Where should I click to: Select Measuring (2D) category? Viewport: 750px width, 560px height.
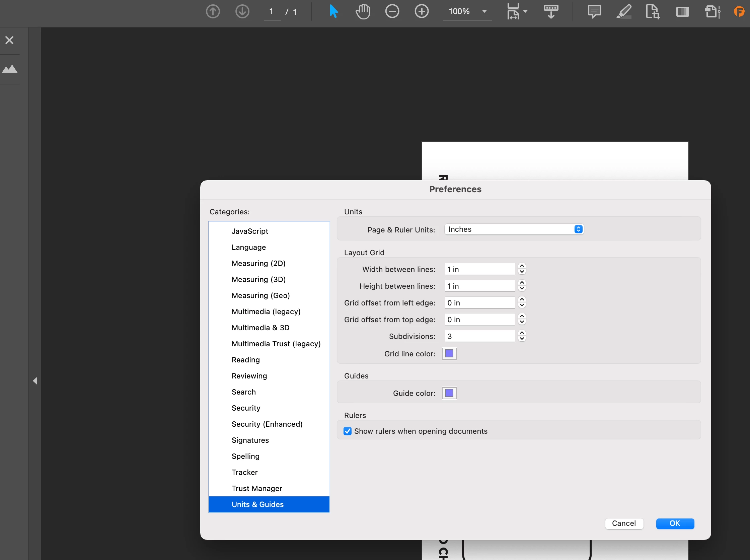point(258,263)
